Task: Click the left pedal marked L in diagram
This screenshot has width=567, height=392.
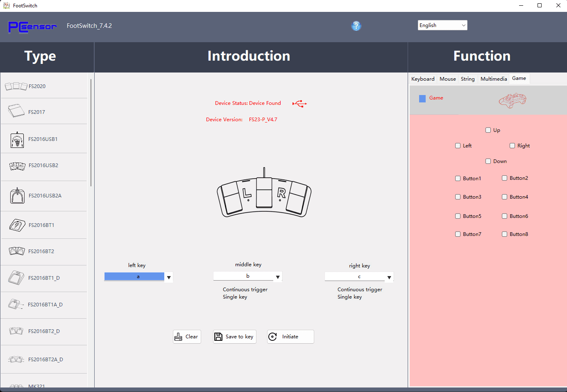Action: (x=231, y=199)
